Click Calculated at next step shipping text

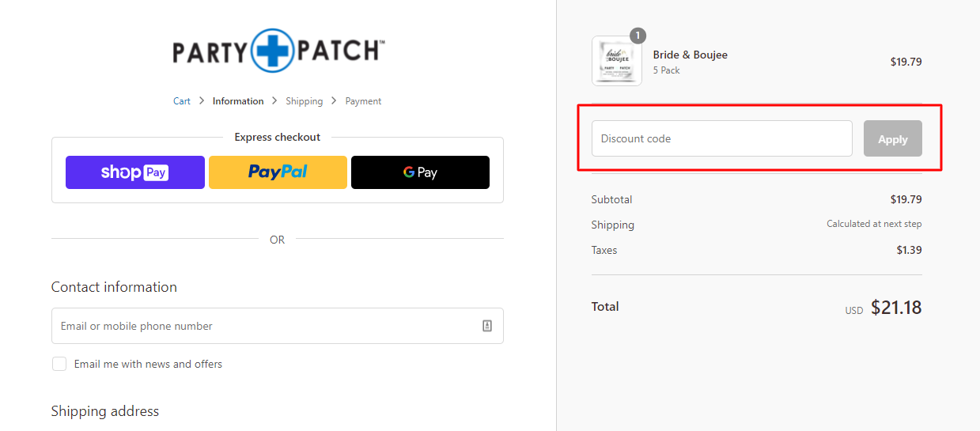[874, 224]
